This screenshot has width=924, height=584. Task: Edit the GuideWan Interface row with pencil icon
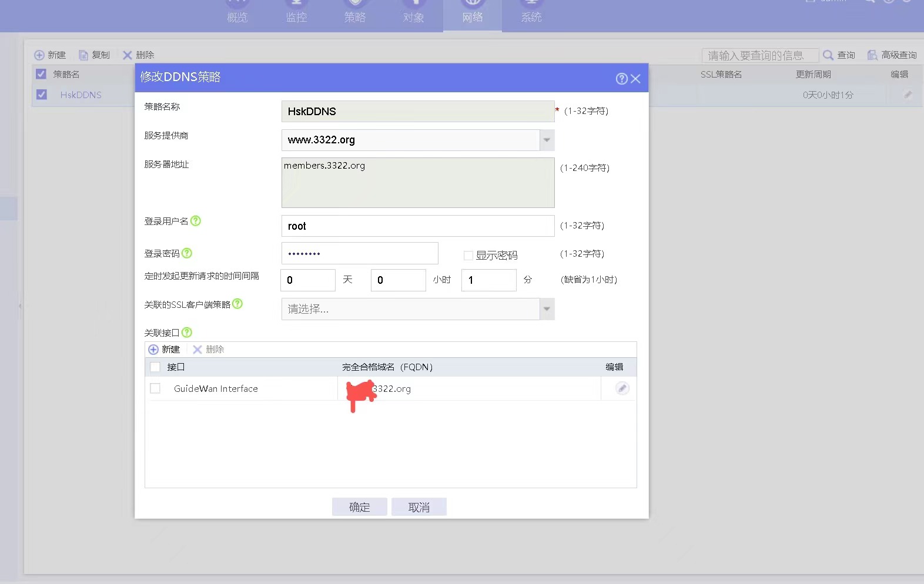[x=622, y=388]
